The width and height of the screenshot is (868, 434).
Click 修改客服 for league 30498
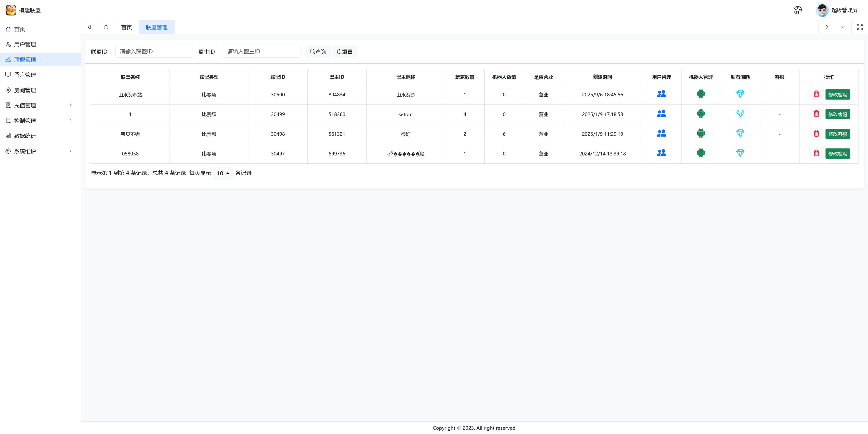[x=837, y=134]
